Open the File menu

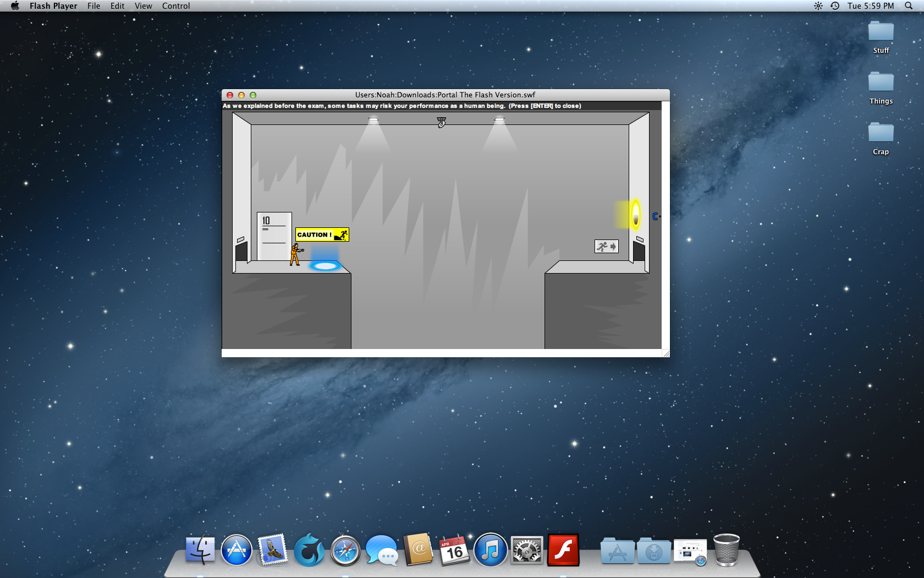94,6
